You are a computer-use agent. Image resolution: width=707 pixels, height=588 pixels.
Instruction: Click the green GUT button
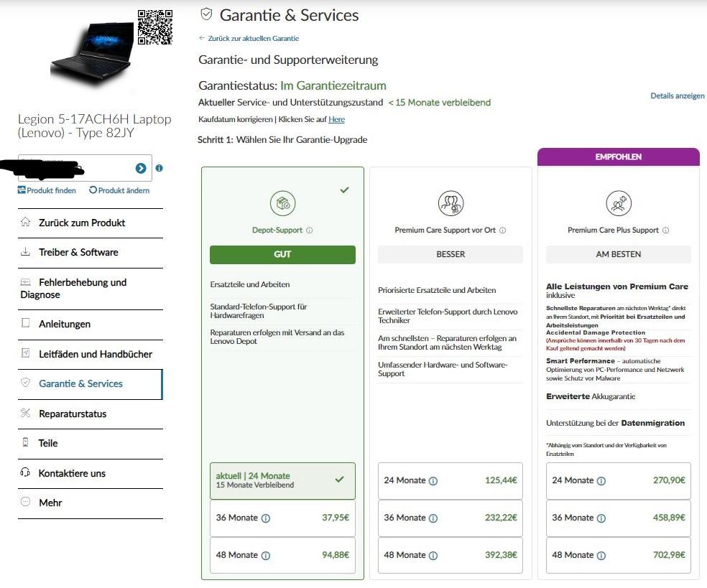[x=282, y=255]
